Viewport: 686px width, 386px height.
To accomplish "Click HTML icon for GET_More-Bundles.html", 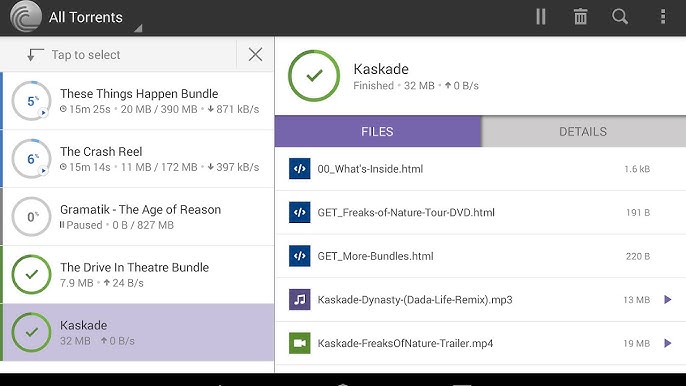I will [300, 256].
